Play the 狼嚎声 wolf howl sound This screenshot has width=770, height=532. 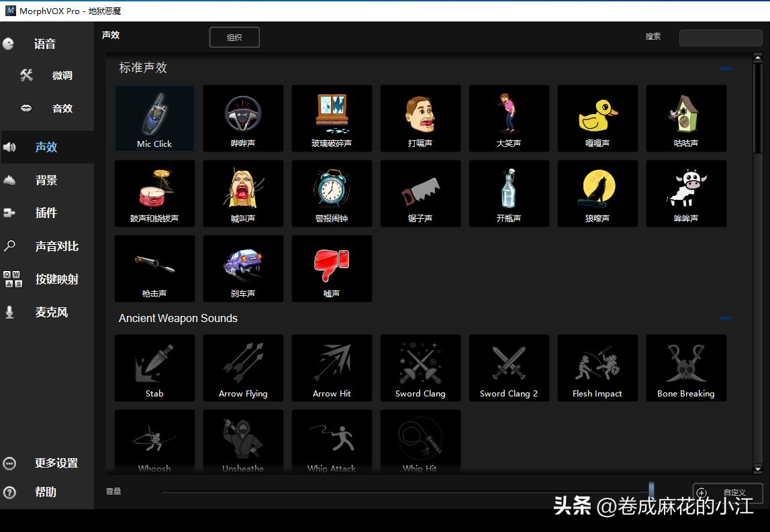(597, 193)
